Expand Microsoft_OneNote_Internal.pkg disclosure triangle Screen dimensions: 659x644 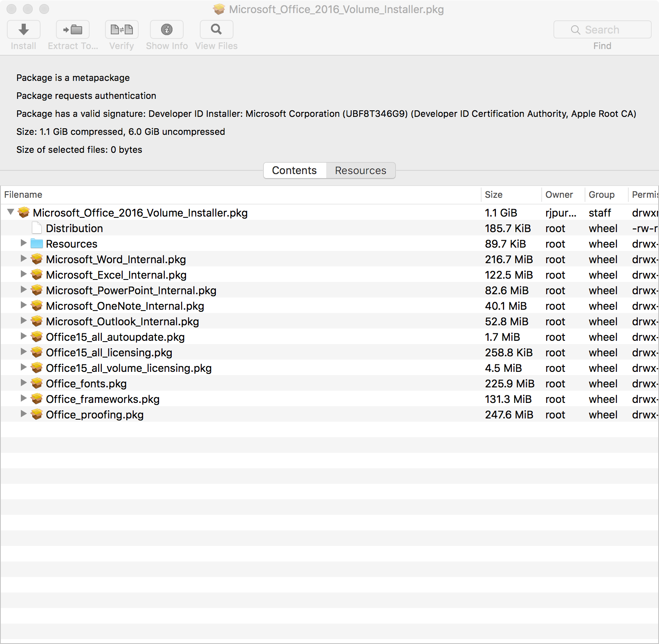(x=24, y=305)
